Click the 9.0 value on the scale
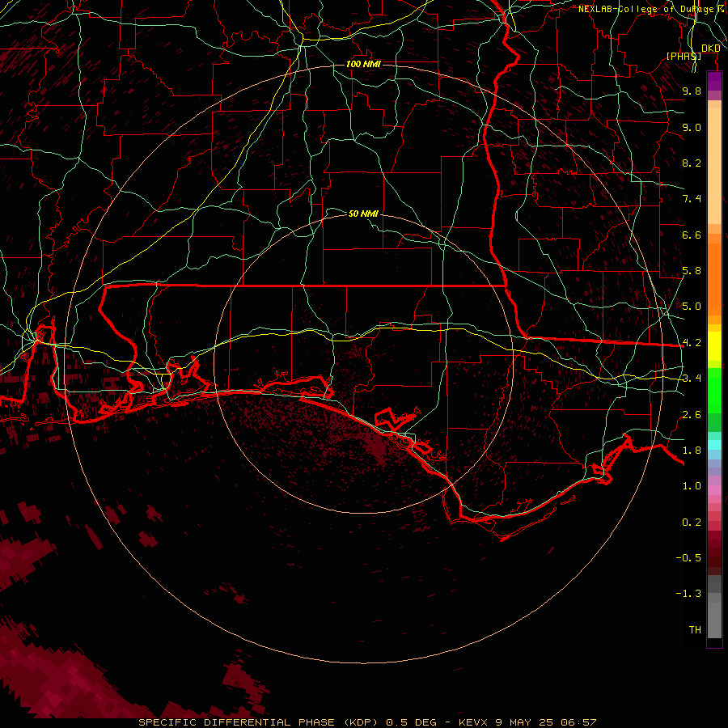Viewport: 728px width, 728px height. (692, 127)
